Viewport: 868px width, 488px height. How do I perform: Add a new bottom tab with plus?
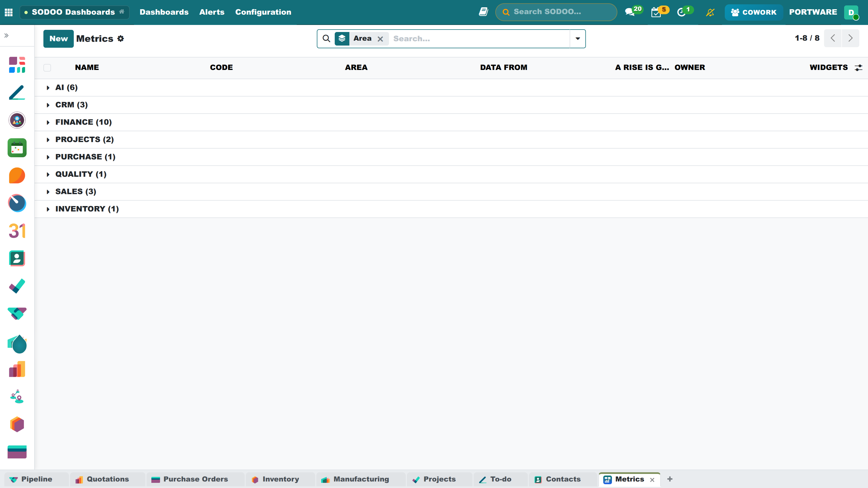click(x=669, y=479)
